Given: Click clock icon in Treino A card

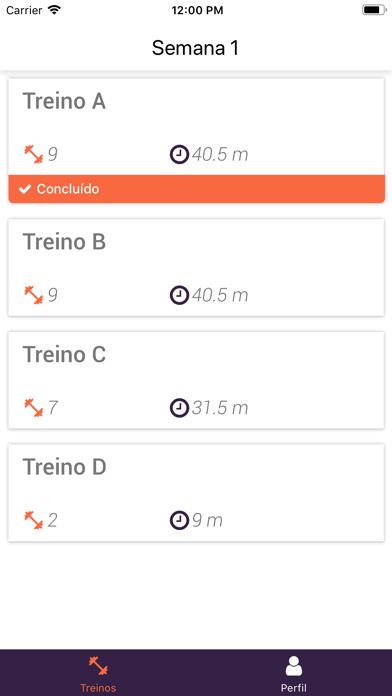Looking at the screenshot, I should (179, 154).
